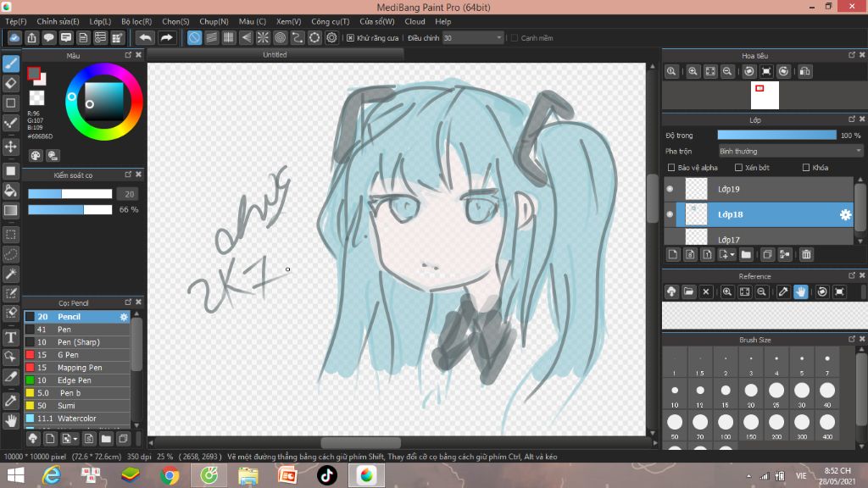Open Lớp18 layer settings gear
This screenshot has height=488, width=868.
845,214
